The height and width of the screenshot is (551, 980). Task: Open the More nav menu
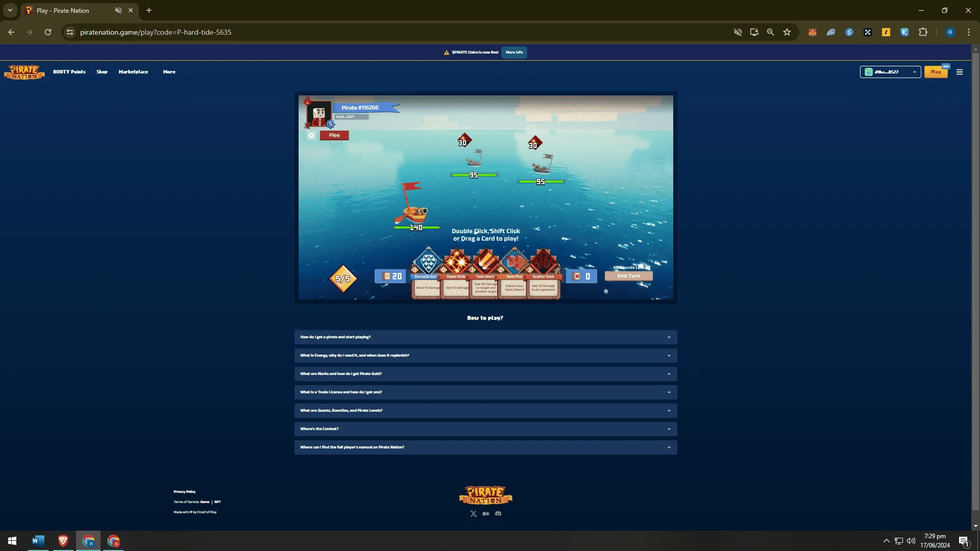(169, 72)
